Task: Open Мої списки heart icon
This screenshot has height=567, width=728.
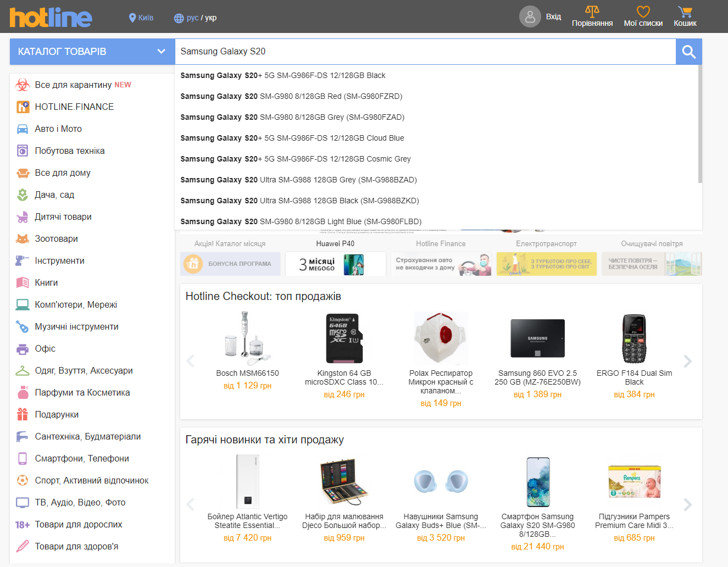Action: point(643,11)
